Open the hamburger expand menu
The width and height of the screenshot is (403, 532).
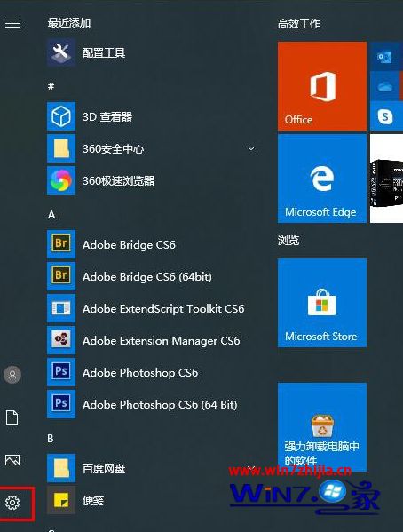point(12,23)
